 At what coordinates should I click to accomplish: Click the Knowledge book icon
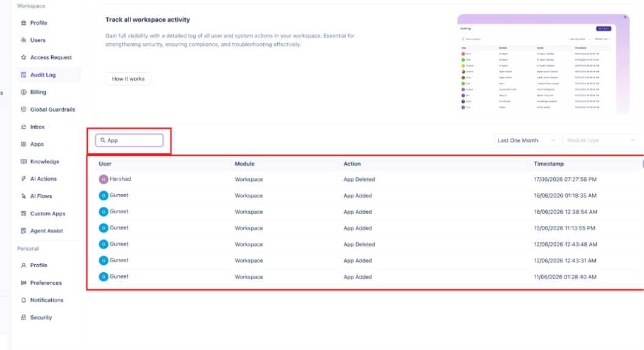[23, 162]
